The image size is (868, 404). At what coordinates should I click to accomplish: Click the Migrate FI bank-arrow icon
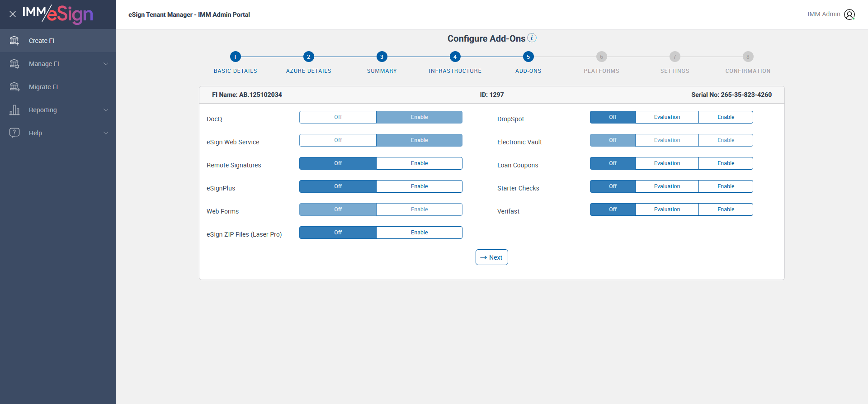[x=14, y=87]
